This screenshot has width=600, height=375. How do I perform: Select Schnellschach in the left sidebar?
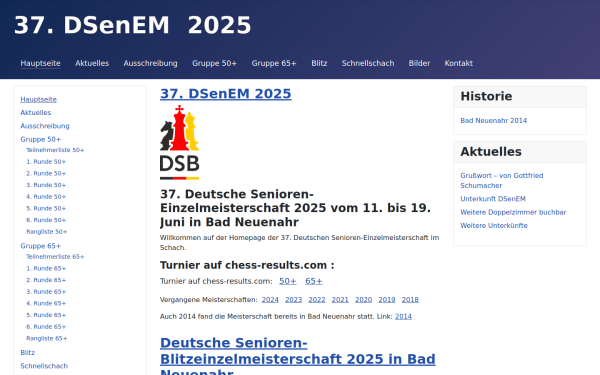(44, 366)
